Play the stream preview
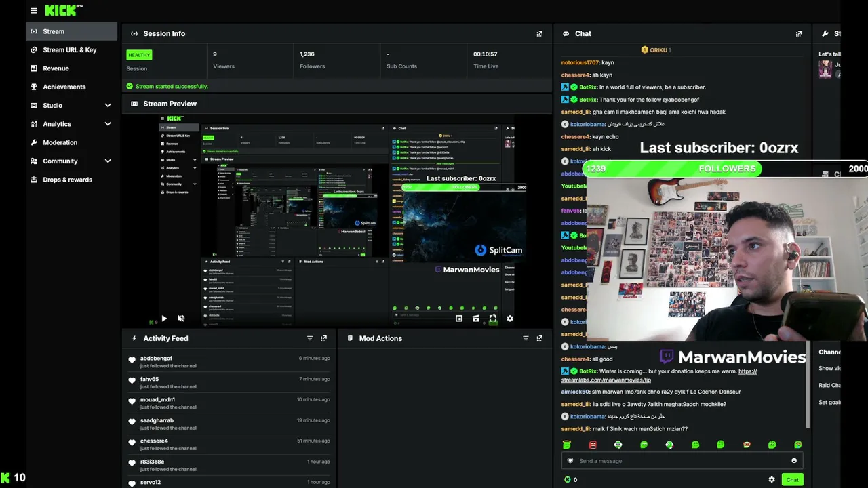This screenshot has width=868, height=488. 163,318
